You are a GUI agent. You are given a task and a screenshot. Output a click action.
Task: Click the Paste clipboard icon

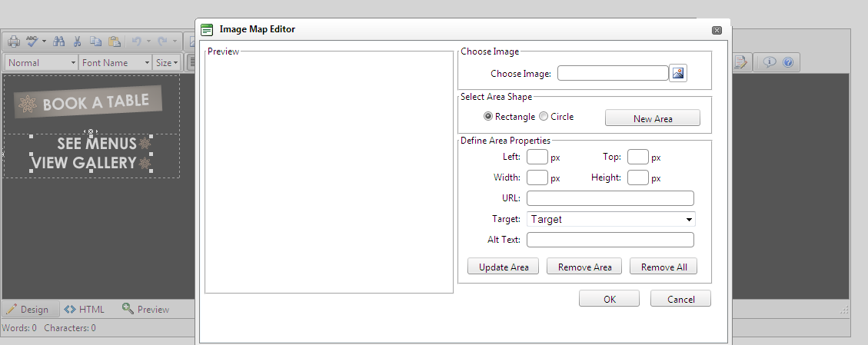coord(114,41)
